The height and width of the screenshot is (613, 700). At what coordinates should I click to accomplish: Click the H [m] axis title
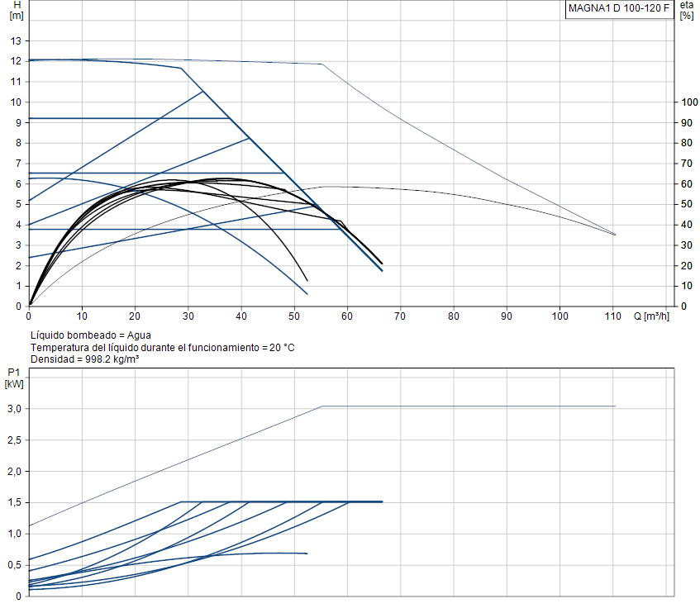click(17, 10)
